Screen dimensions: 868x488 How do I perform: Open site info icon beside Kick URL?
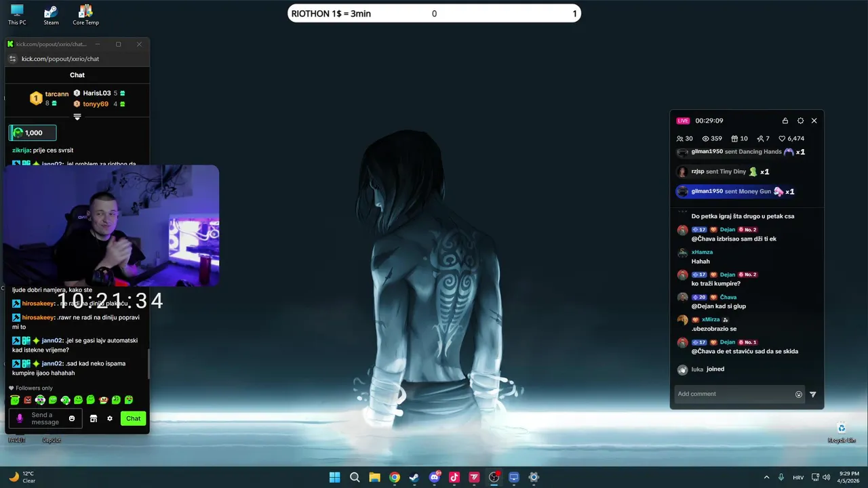tap(12, 59)
